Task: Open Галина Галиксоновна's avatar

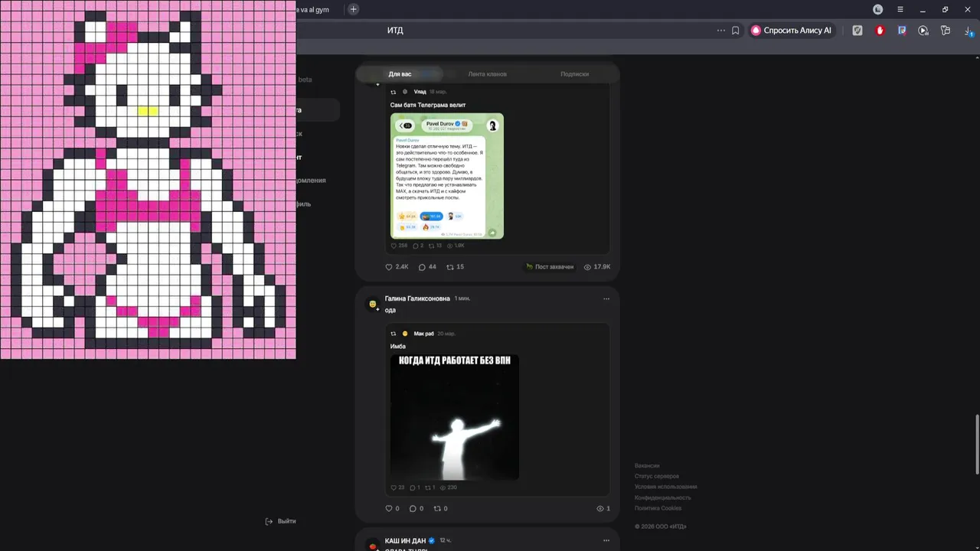Action: click(x=372, y=304)
